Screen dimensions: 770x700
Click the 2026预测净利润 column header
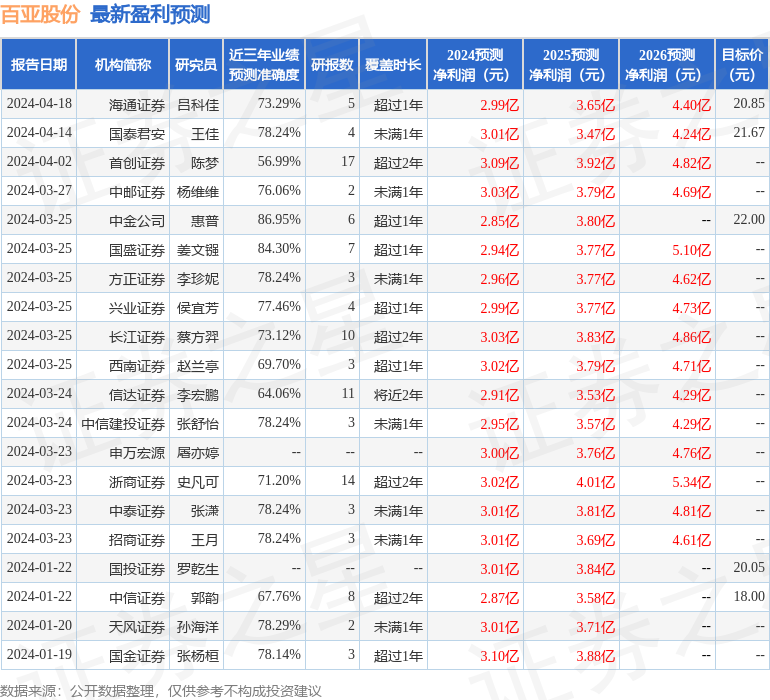(667, 64)
